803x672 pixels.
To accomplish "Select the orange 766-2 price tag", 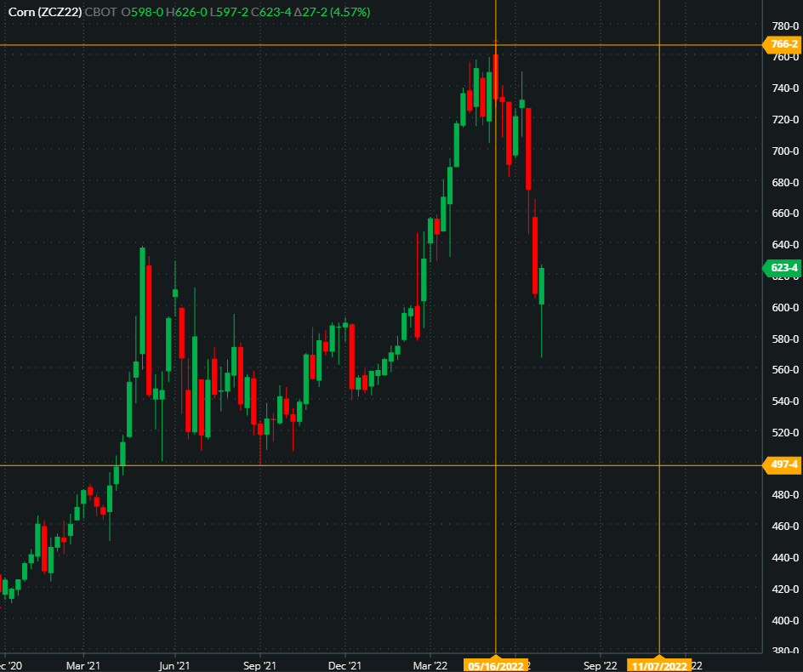I will [783, 44].
